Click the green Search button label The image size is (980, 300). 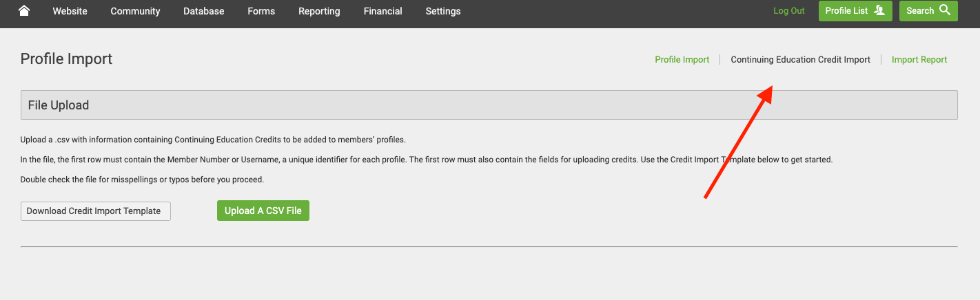920,11
